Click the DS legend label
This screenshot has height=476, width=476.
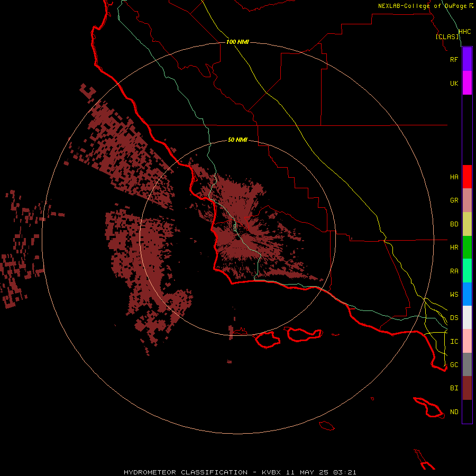pyautogui.click(x=454, y=318)
